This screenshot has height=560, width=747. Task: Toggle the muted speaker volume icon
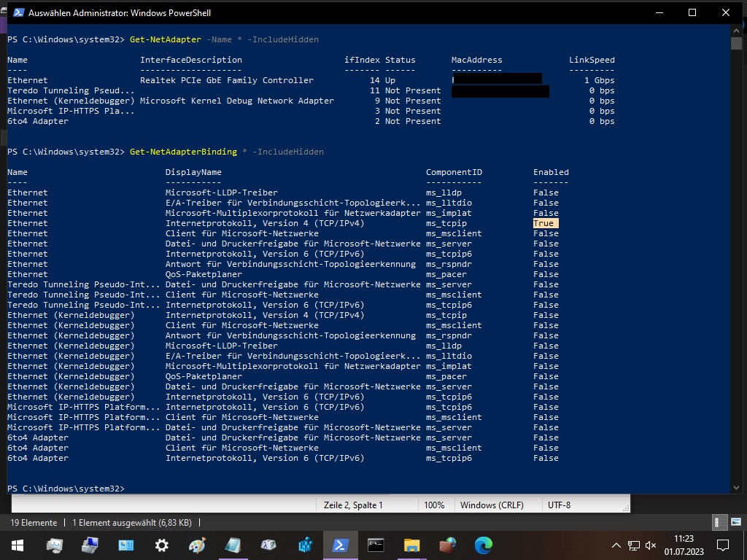[x=651, y=545]
